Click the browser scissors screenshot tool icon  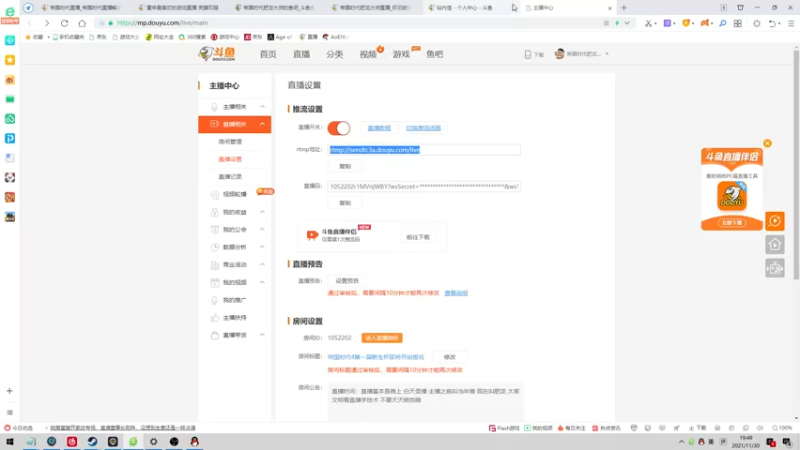point(648,23)
